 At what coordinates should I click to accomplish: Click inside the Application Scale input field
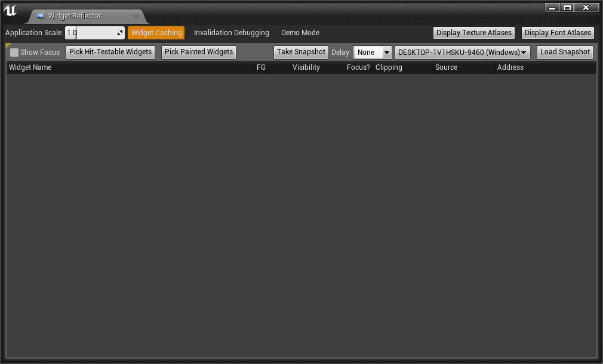[x=90, y=32]
